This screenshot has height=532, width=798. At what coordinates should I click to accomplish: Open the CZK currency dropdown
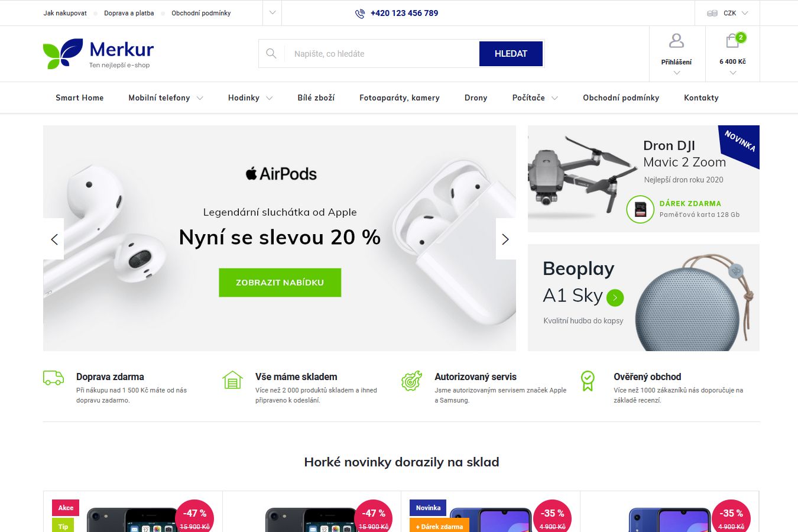pyautogui.click(x=728, y=13)
